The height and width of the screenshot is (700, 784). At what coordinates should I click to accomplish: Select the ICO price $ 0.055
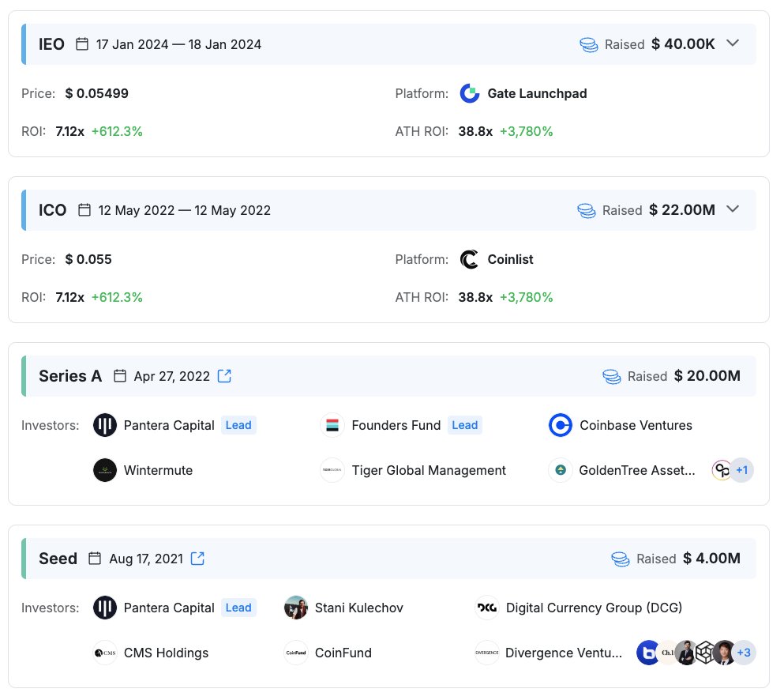tap(88, 259)
